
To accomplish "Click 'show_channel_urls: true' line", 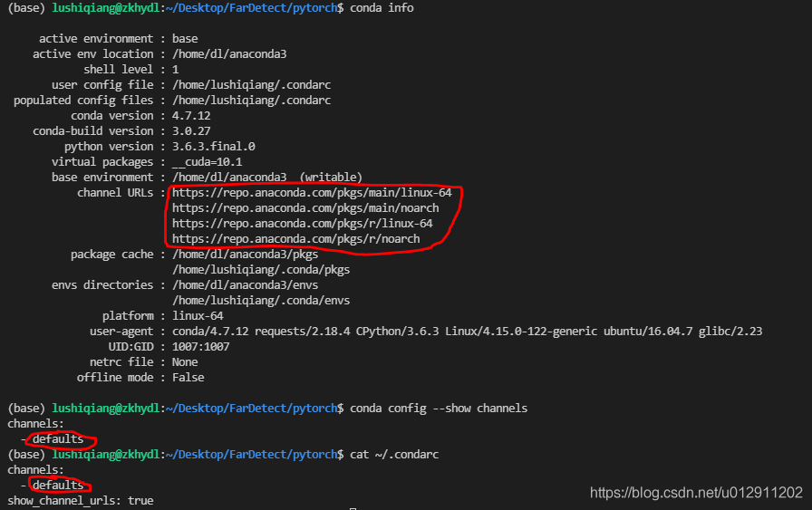I will coord(81,501).
